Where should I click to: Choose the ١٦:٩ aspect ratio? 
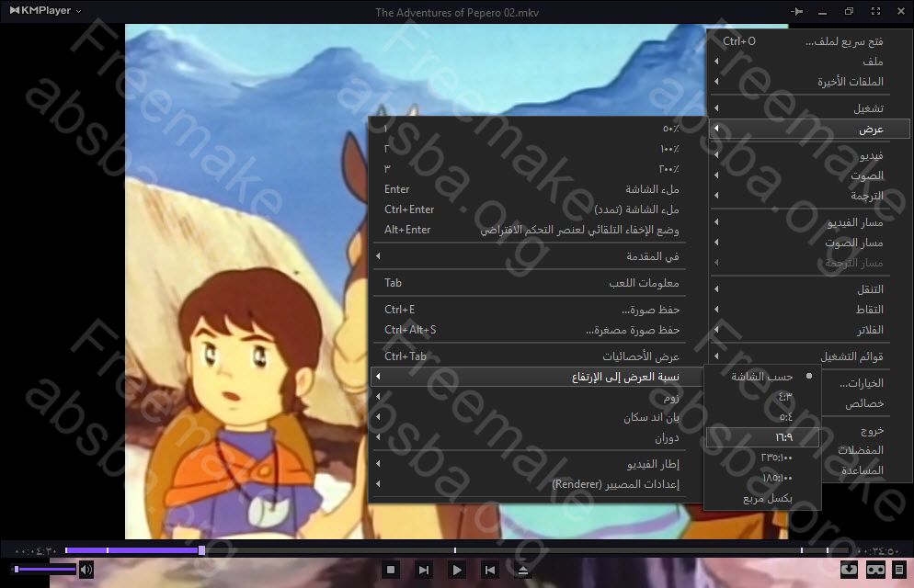pyautogui.click(x=762, y=437)
